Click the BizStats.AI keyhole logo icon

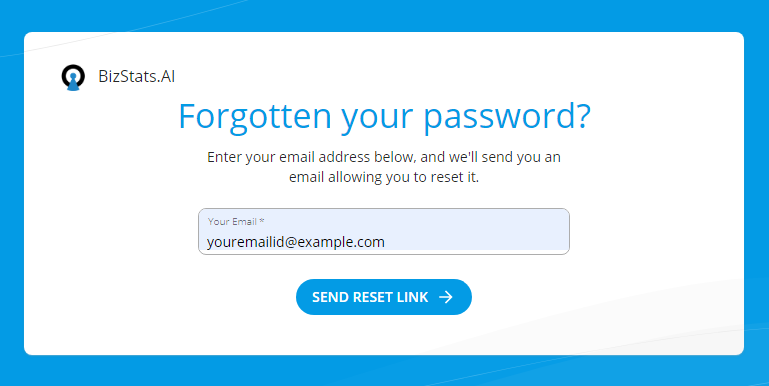pyautogui.click(x=73, y=77)
